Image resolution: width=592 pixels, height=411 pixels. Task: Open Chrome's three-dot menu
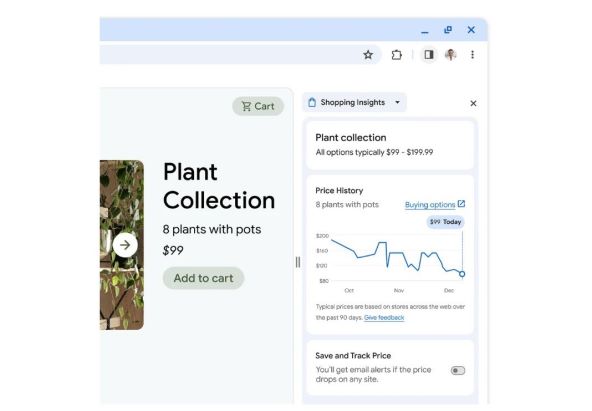(x=472, y=55)
